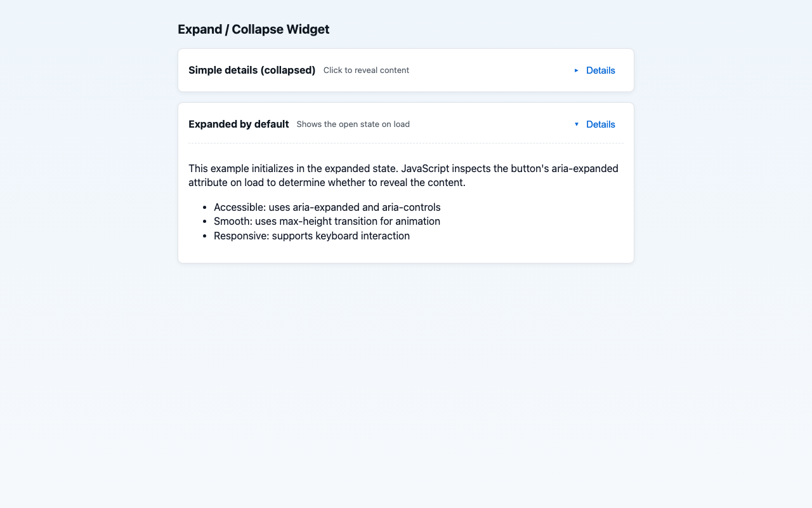Click the dashed divider under the expanded header
The width and height of the screenshot is (812, 508).
click(406, 144)
